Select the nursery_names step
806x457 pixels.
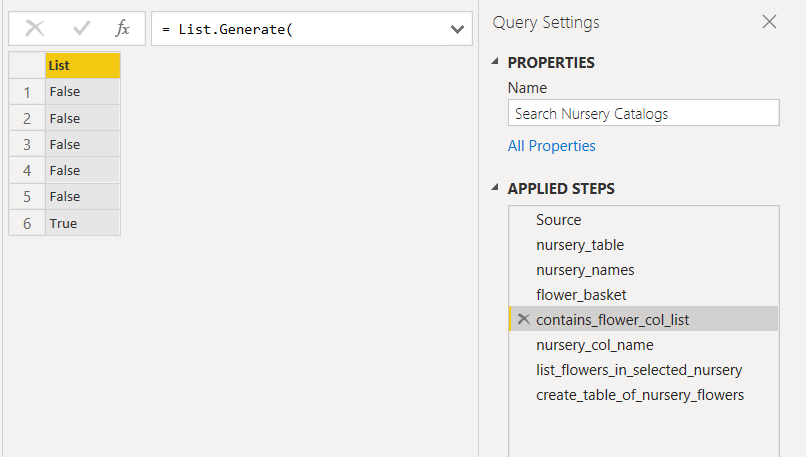(x=644, y=270)
